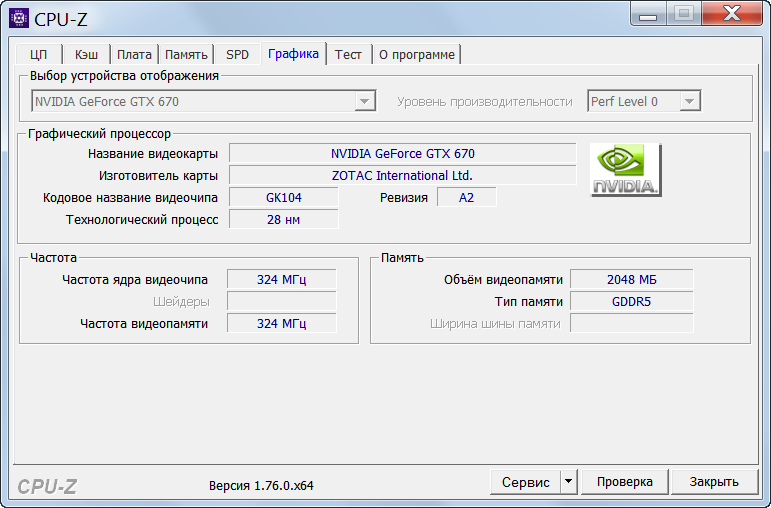
Task: Click the 28 нм process field
Action: pyautogui.click(x=284, y=219)
